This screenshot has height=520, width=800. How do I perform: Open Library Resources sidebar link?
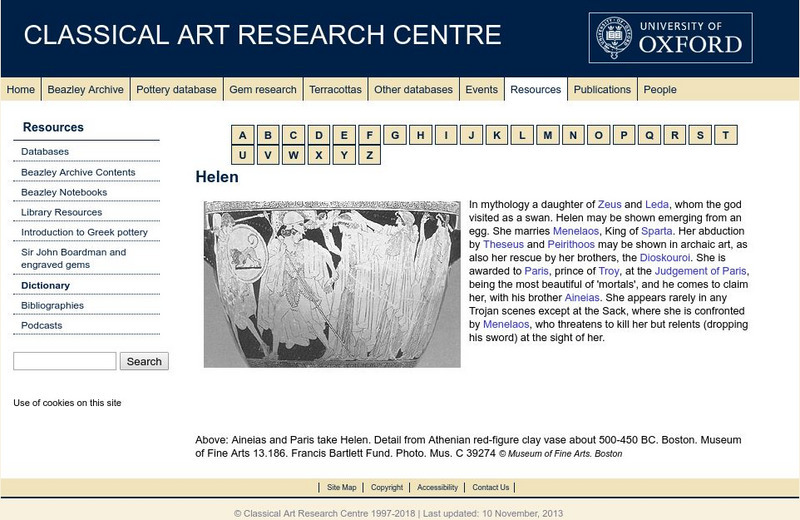(61, 212)
